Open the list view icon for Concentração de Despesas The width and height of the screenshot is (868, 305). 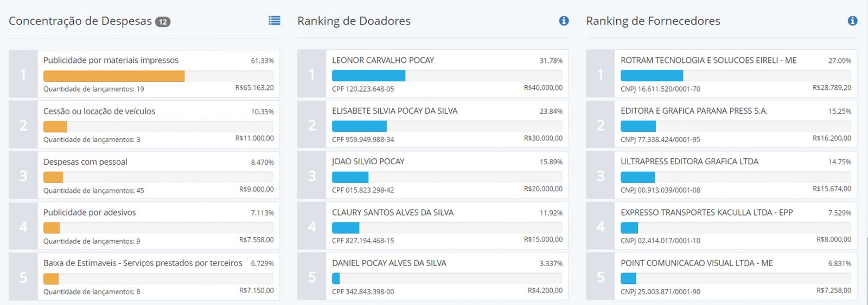tap(275, 21)
